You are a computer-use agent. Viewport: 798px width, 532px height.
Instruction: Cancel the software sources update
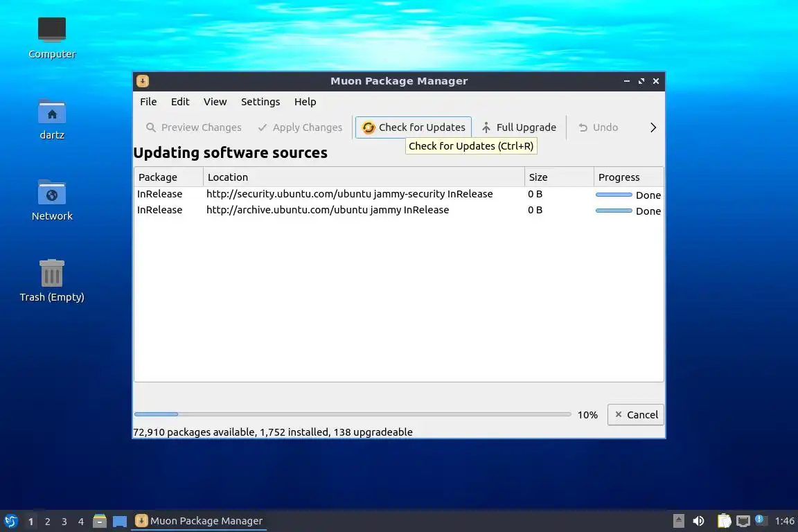tap(636, 414)
